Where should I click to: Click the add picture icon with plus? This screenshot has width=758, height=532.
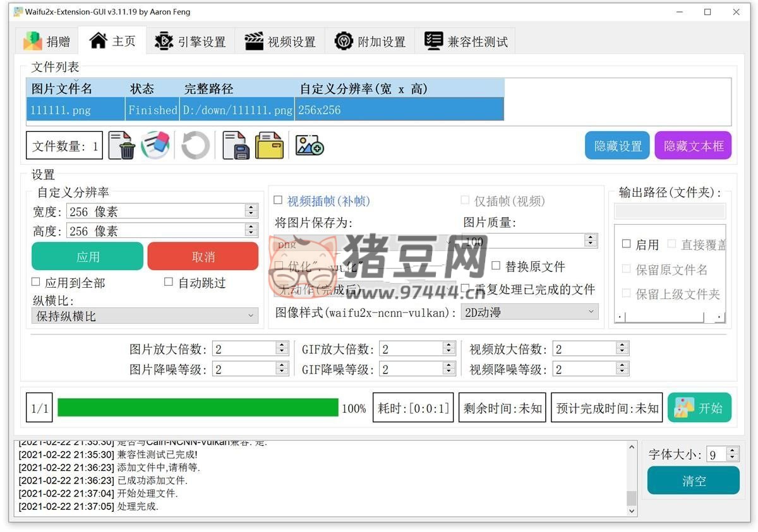point(310,146)
